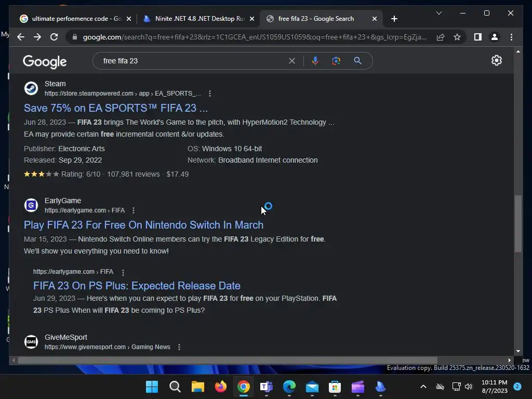This screenshot has height=399, width=532.
Task: Open Microsoft Edge from the taskbar
Action: coord(289,387)
